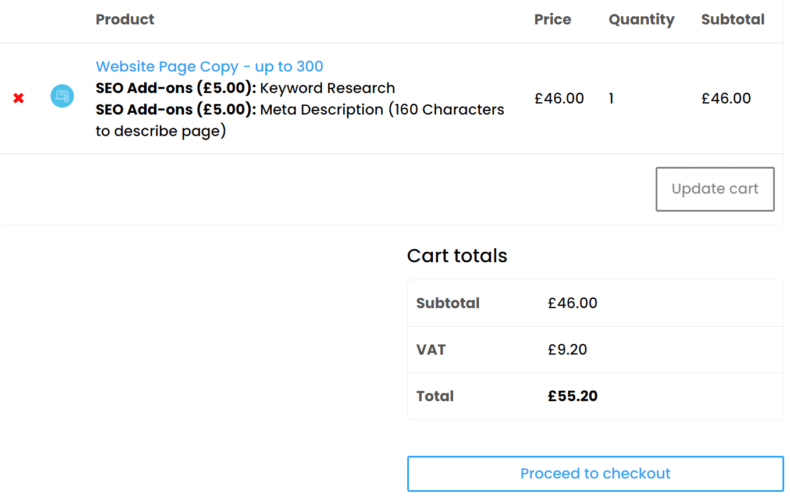
Task: Click the Subtotal label in Cart totals
Action: (x=448, y=303)
